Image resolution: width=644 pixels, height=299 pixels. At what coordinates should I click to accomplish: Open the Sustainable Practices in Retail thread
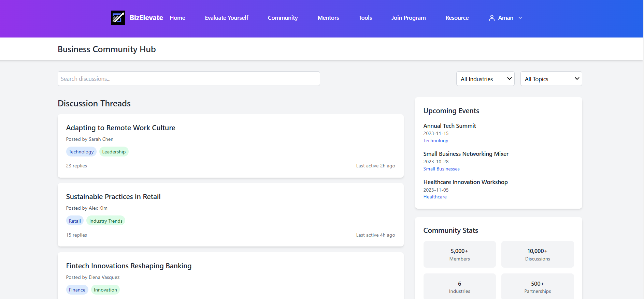point(113,197)
